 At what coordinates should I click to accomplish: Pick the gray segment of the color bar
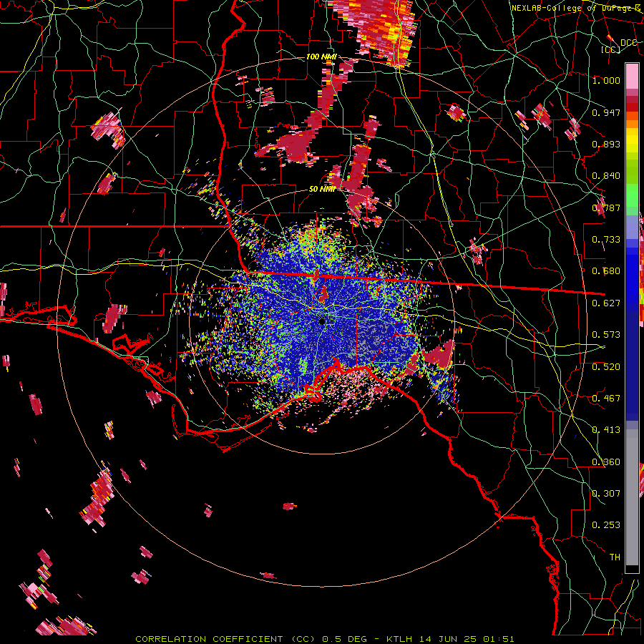(x=632, y=497)
